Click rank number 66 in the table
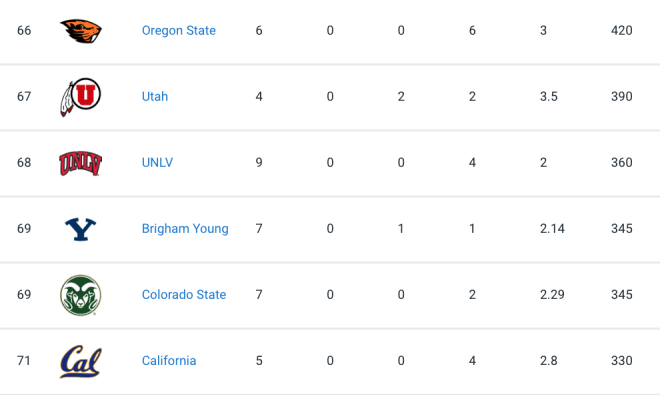 (x=24, y=30)
